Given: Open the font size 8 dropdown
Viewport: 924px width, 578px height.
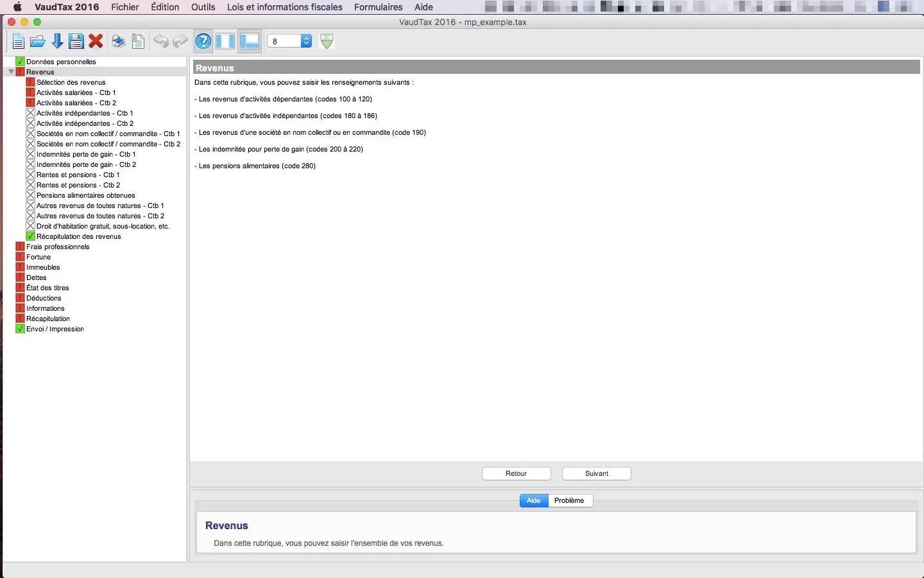Looking at the screenshot, I should 289,41.
